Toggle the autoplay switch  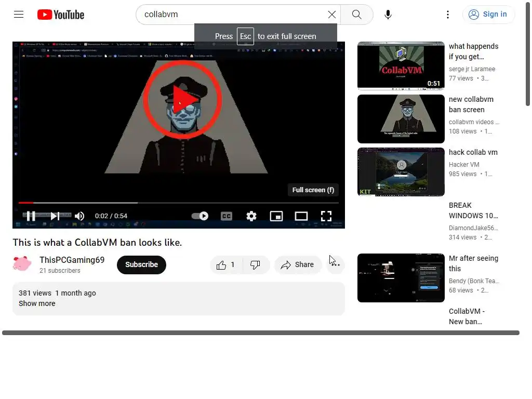(200, 216)
